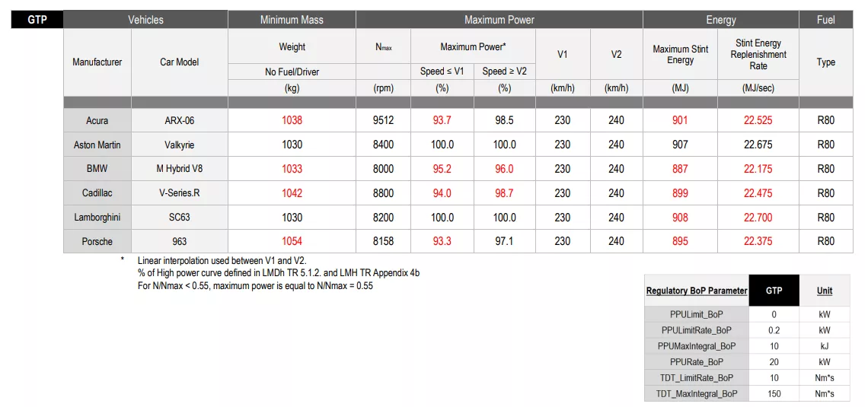Click Porsche's 1054 weight value
Screen dimensions: 868x407
[292, 242]
